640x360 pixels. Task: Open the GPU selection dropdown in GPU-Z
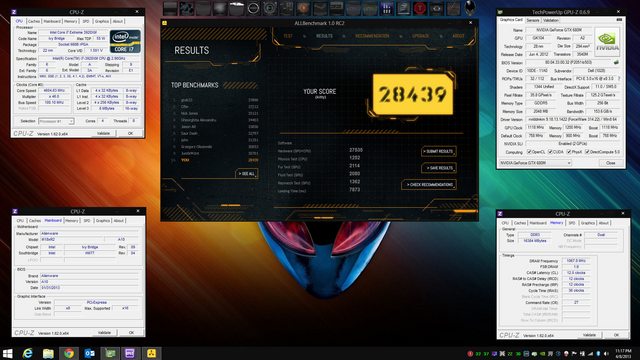point(535,163)
